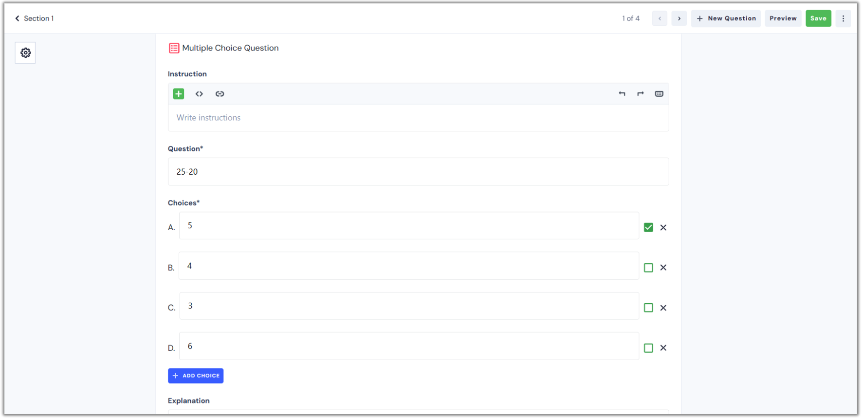Go to previous question using left chevron
This screenshot has width=868, height=418.
point(659,19)
